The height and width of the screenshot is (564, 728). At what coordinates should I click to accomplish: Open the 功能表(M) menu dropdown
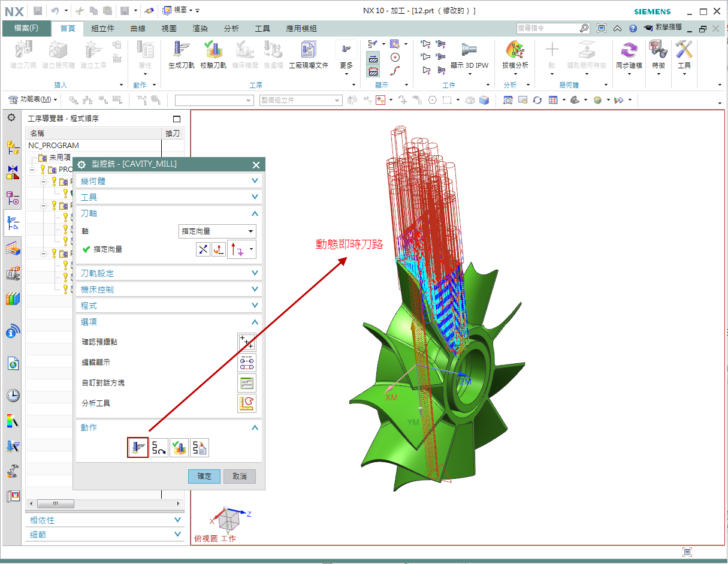[x=34, y=99]
